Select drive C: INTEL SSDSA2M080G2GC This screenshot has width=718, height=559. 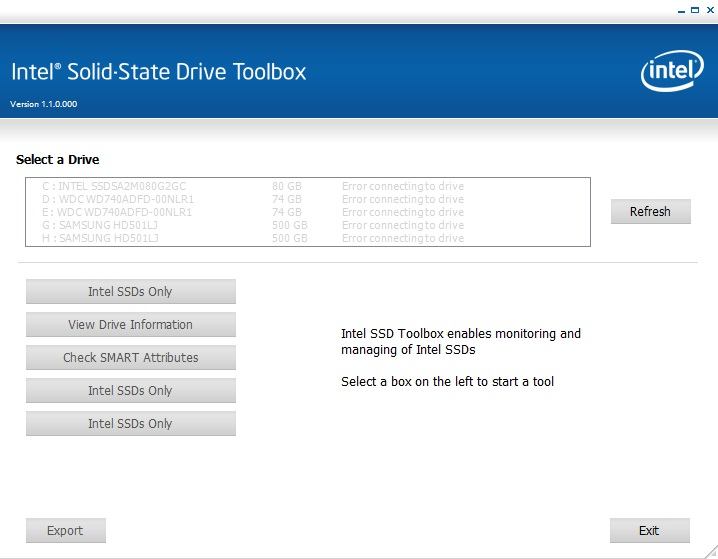pyautogui.click(x=308, y=186)
